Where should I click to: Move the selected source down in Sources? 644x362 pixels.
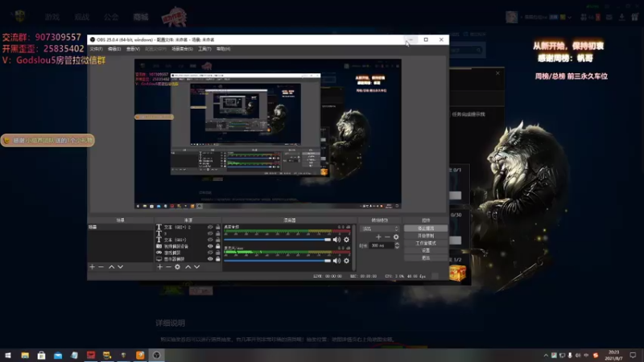point(197,267)
